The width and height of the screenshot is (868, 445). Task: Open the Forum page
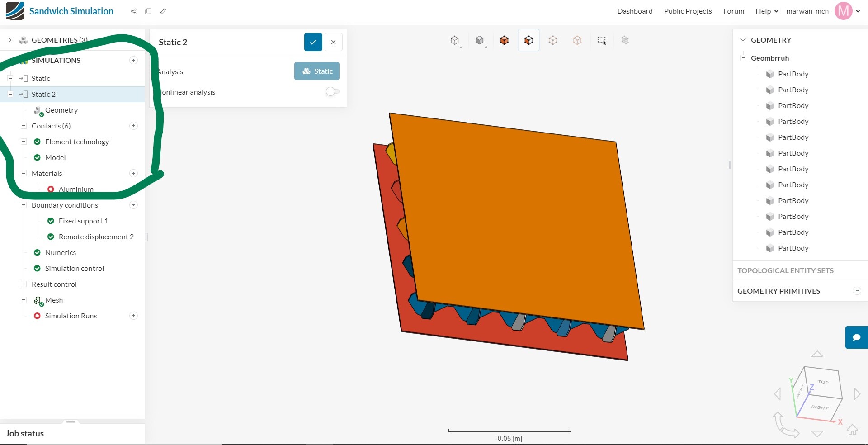(733, 11)
